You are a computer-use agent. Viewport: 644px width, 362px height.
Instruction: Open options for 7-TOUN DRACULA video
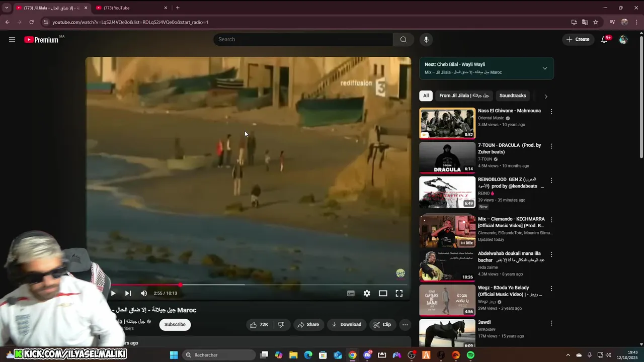point(551,146)
